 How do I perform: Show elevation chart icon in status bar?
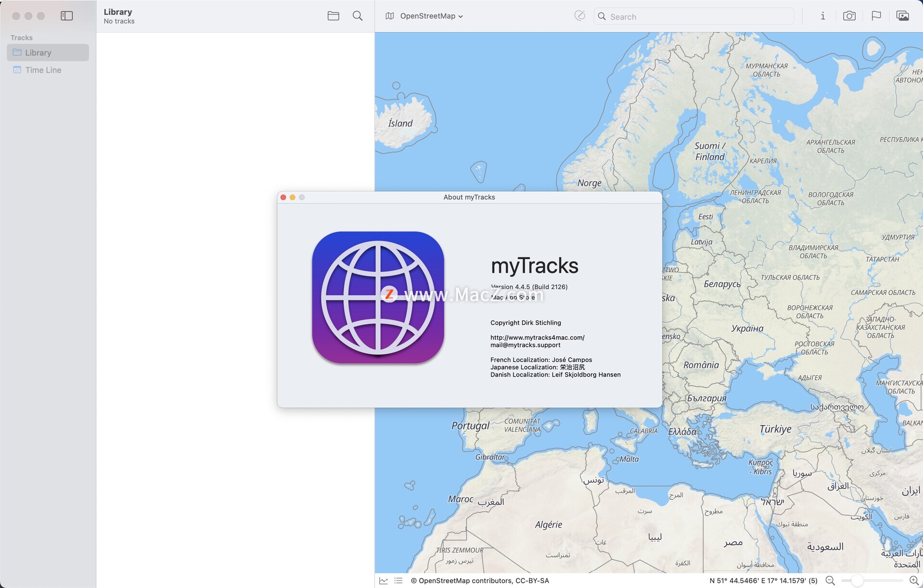pyautogui.click(x=383, y=581)
